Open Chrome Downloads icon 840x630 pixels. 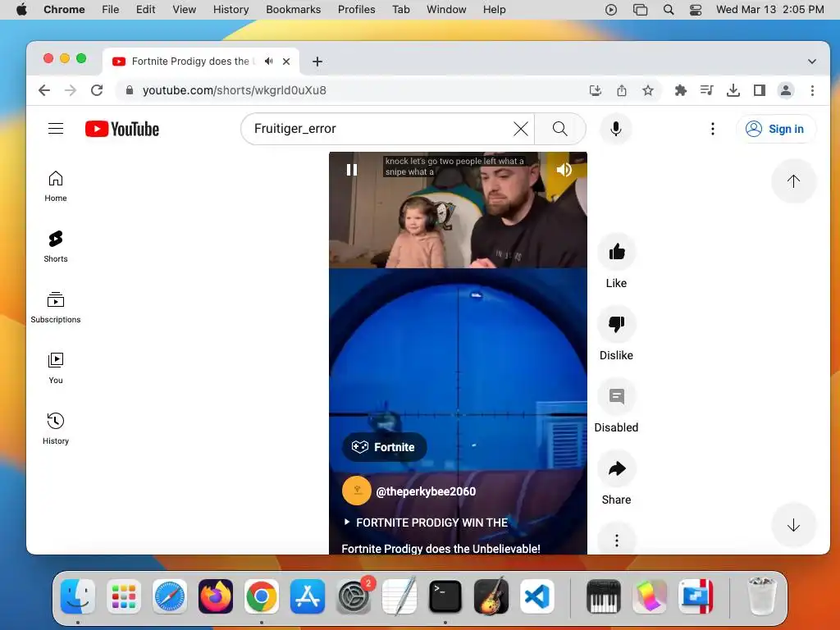[733, 90]
